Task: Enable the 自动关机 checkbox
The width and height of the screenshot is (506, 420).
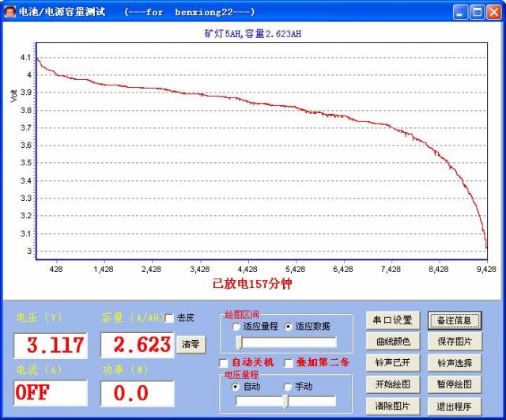Action: click(223, 363)
